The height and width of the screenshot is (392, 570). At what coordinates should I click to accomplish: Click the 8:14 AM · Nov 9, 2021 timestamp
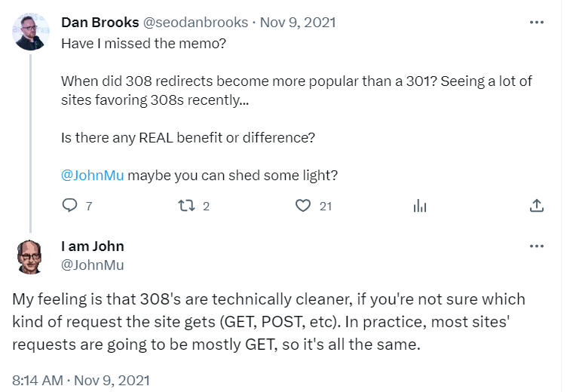(x=81, y=379)
